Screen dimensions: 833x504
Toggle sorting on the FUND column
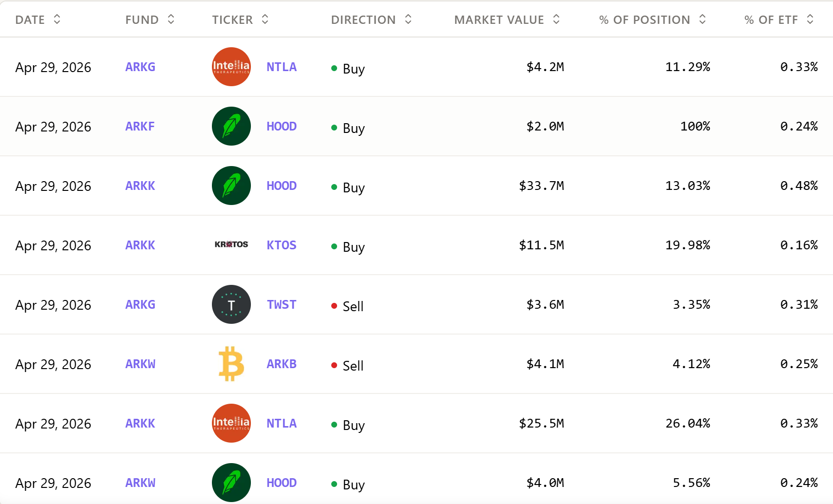click(170, 19)
